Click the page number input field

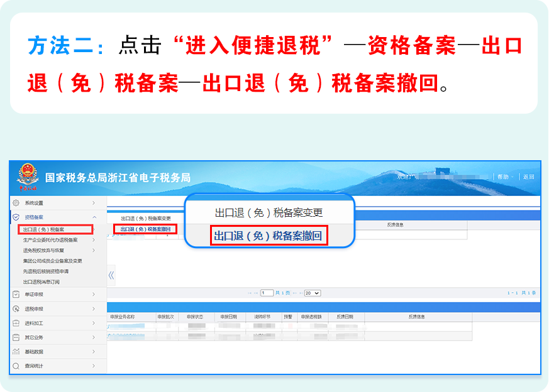267,293
